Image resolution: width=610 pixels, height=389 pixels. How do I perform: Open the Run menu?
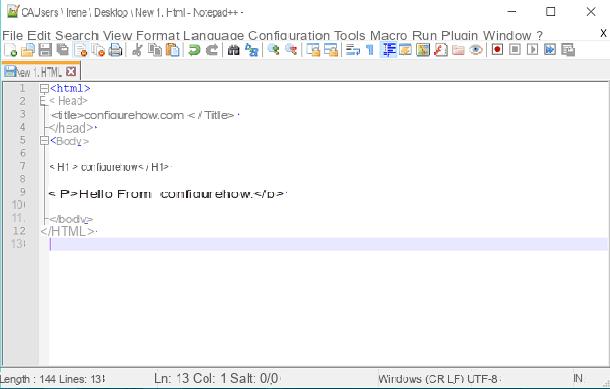[424, 35]
